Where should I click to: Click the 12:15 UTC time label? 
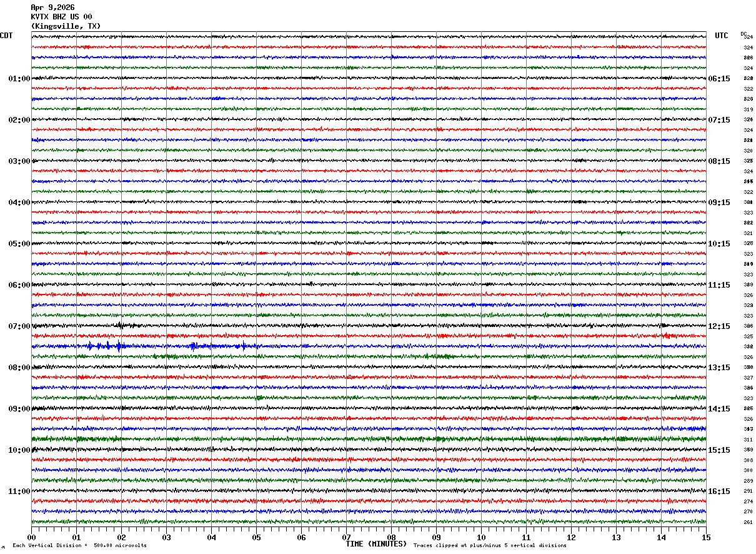tap(719, 326)
